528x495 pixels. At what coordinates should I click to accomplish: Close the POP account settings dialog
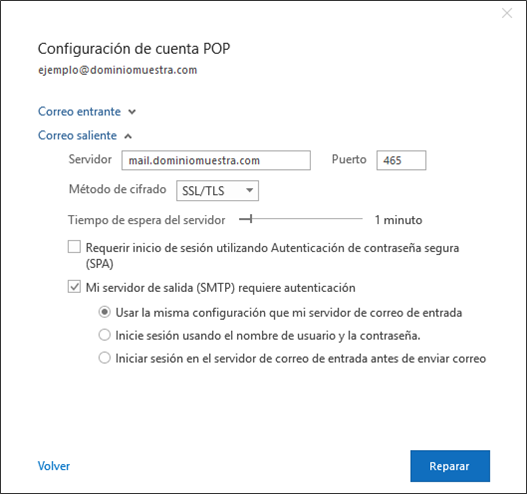[x=507, y=13]
